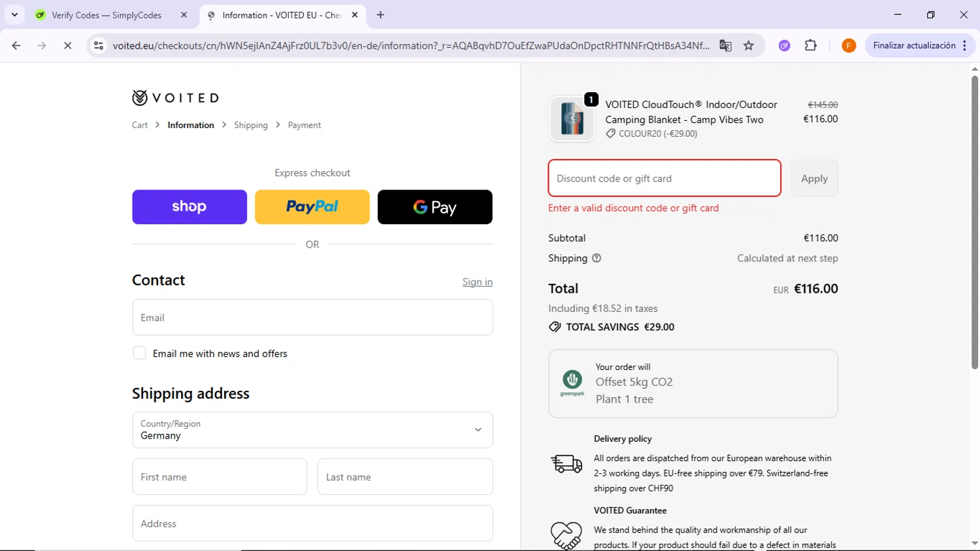Pay with Shop Pay express button

point(189,207)
